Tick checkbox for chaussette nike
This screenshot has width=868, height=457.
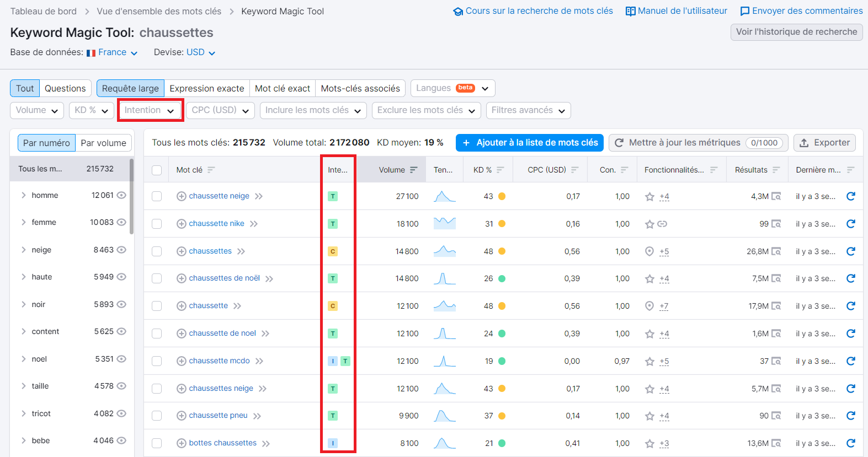(x=157, y=224)
